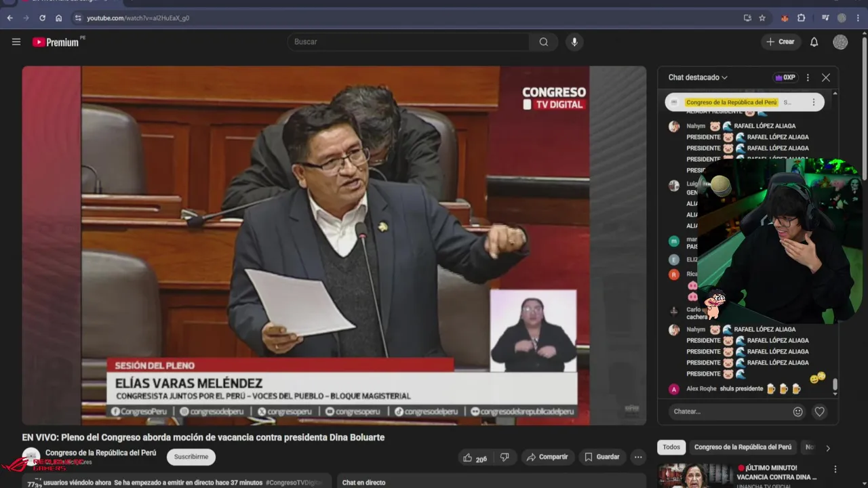Open the browser home page button
The image size is (868, 488).
point(58,18)
